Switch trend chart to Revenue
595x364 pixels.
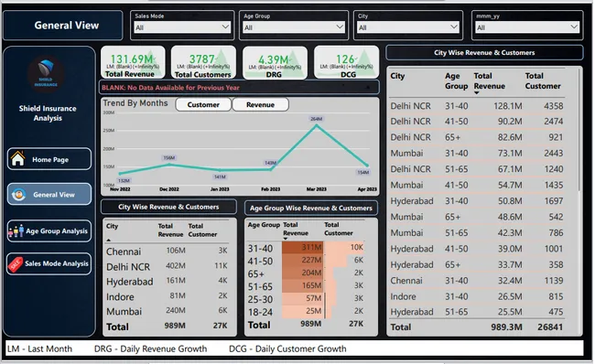(x=260, y=104)
